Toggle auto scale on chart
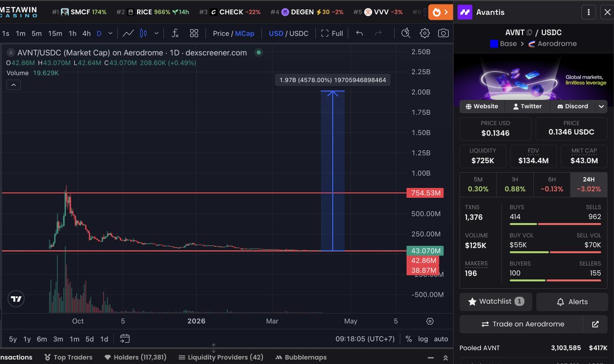Viewport: 614px width, 364px height. [x=441, y=338]
